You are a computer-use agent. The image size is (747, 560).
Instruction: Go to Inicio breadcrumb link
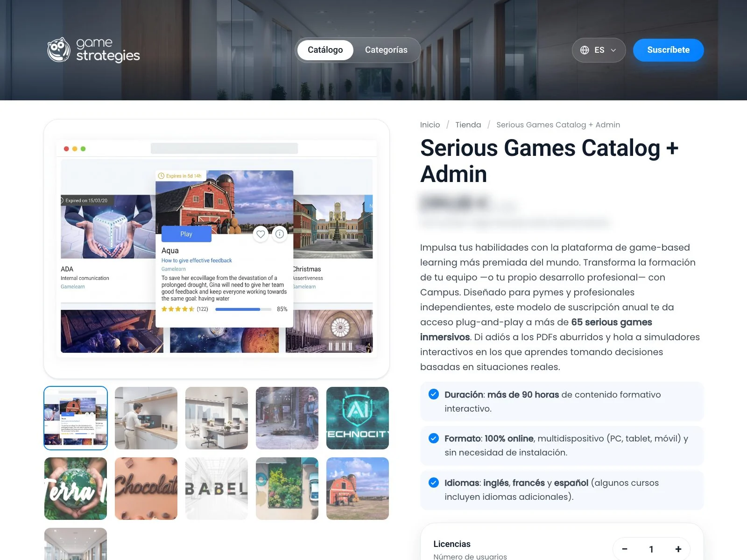coord(430,125)
